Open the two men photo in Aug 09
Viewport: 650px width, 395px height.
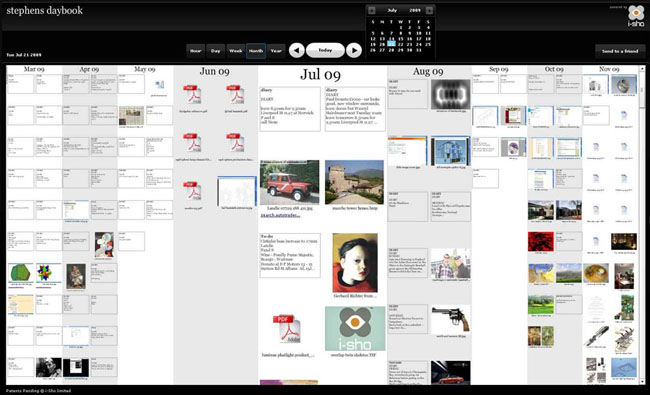451,264
